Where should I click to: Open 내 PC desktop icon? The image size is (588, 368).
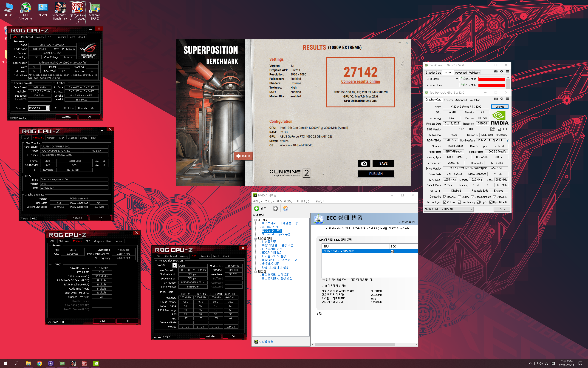(x=8, y=10)
